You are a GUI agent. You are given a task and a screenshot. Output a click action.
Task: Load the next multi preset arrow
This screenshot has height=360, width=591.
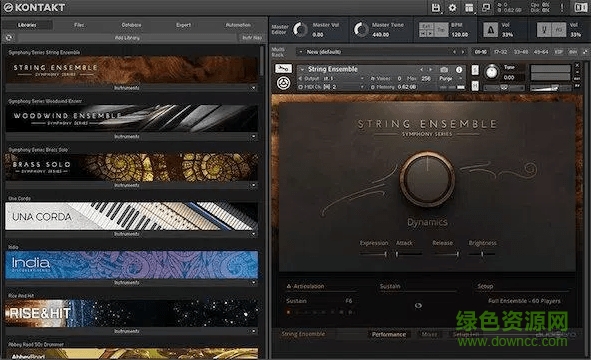point(463,52)
